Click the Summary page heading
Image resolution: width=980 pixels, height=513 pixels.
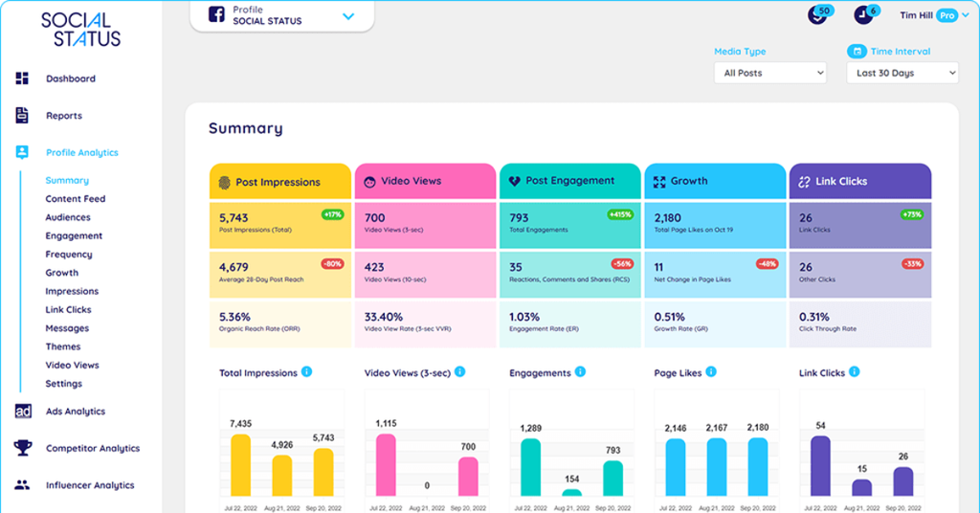coord(246,128)
